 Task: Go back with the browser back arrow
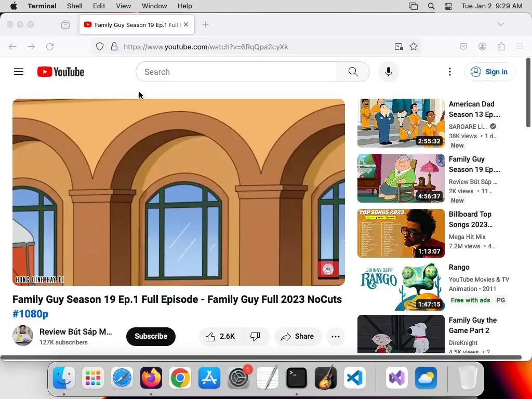[x=12, y=46]
